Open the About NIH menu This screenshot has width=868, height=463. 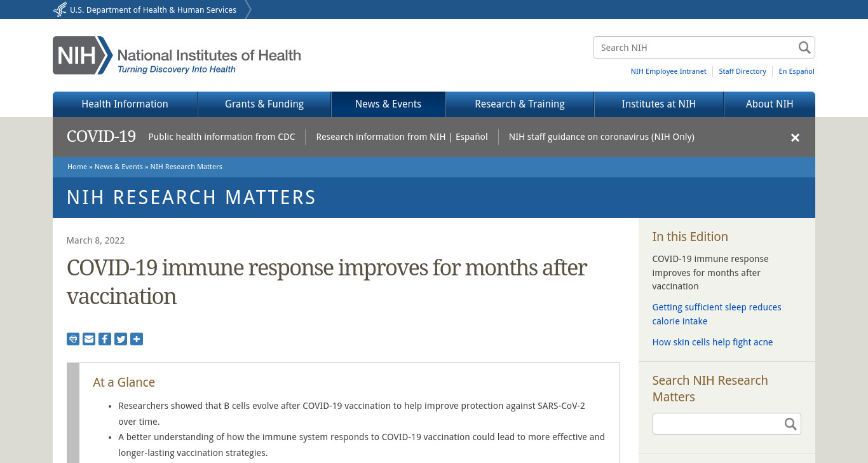[x=770, y=104]
